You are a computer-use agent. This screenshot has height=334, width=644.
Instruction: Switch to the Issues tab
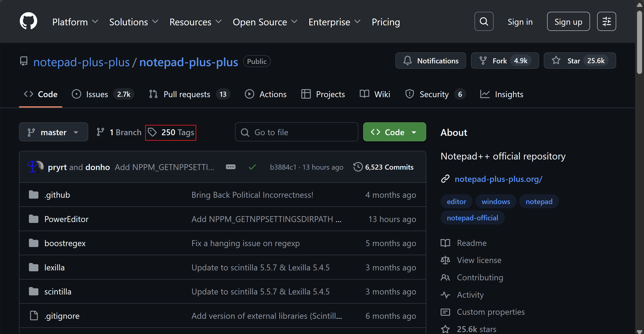coord(103,94)
